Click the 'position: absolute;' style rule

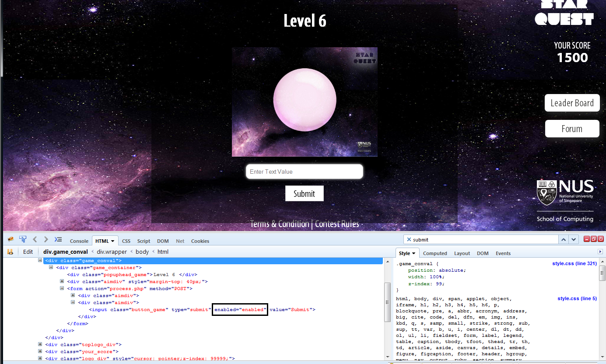(x=437, y=270)
